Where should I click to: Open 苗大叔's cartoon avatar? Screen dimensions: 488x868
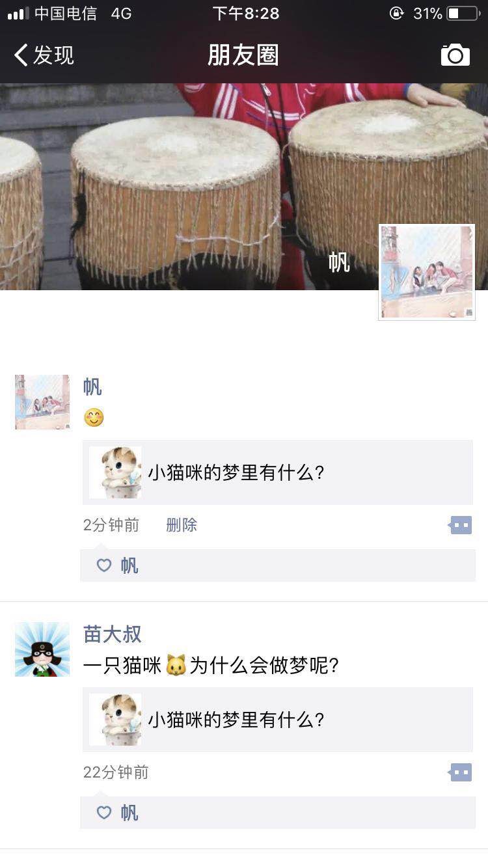(42, 649)
